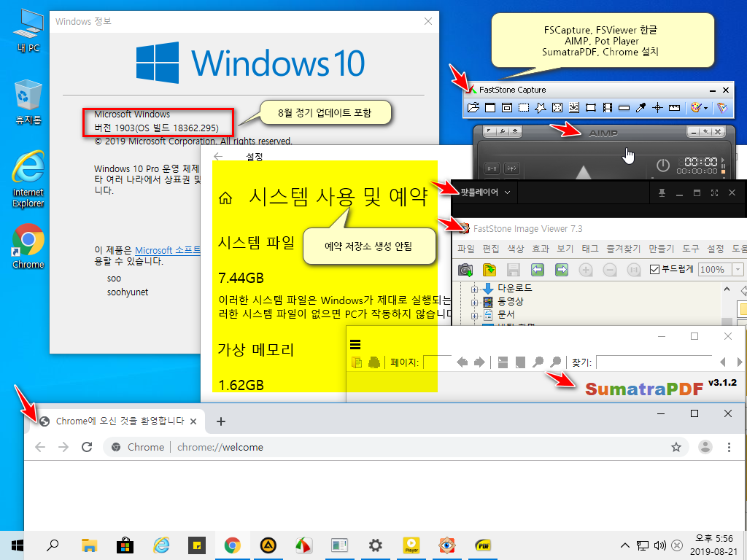Capture window/object in FastStone Capture

coord(507,108)
